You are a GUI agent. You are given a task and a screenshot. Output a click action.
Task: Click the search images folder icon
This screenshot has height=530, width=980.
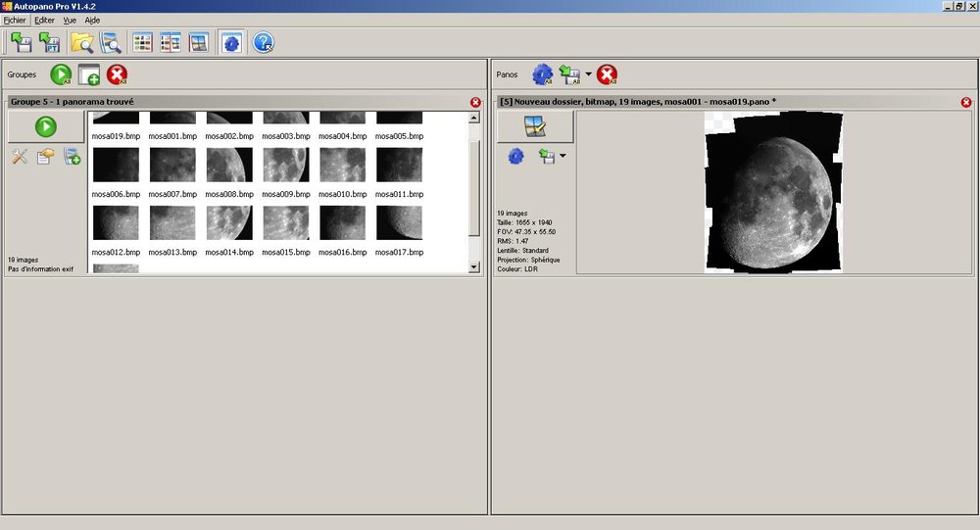[111, 42]
